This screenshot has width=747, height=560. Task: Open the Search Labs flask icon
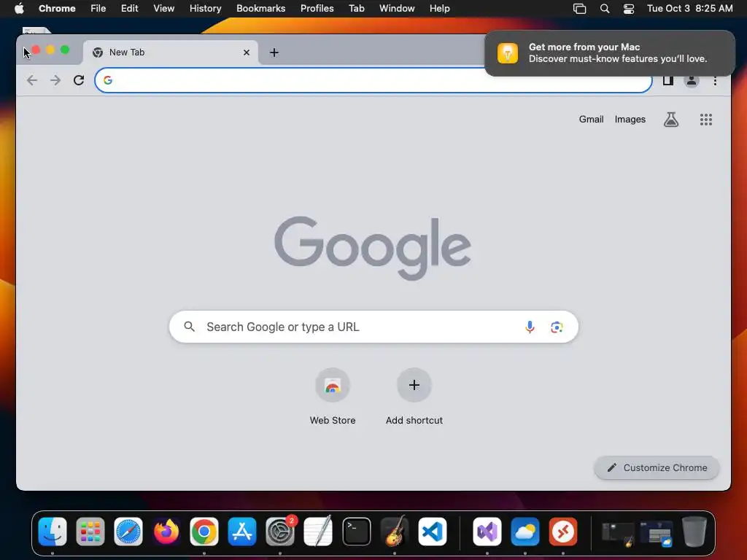click(671, 120)
